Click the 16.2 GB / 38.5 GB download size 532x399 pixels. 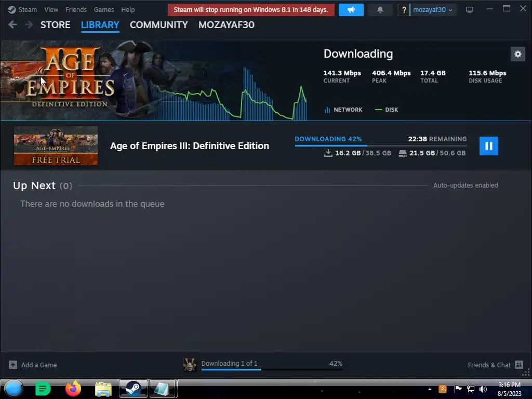[x=363, y=153]
